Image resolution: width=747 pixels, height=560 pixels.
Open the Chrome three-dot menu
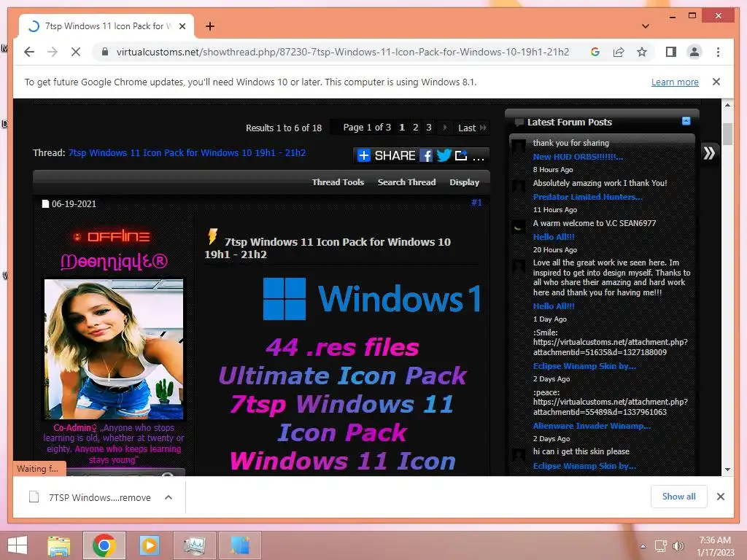point(718,52)
